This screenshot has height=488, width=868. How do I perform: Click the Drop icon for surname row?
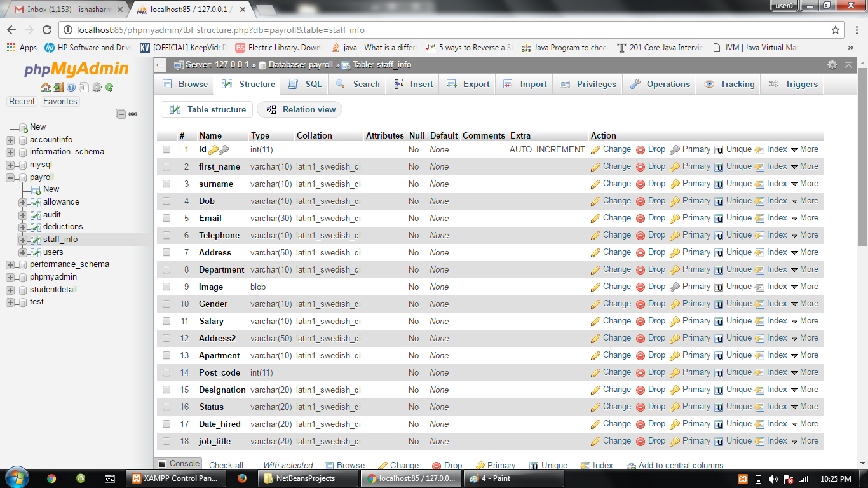(x=641, y=184)
